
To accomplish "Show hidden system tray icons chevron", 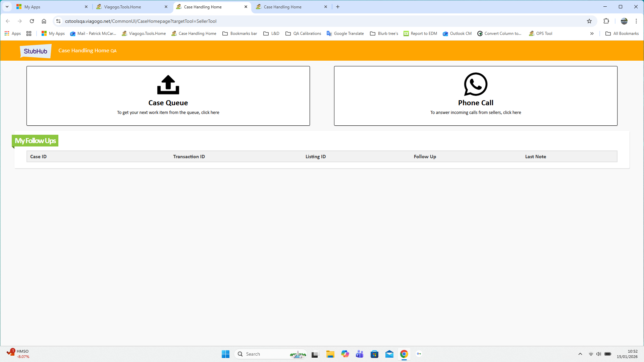I will (580, 354).
